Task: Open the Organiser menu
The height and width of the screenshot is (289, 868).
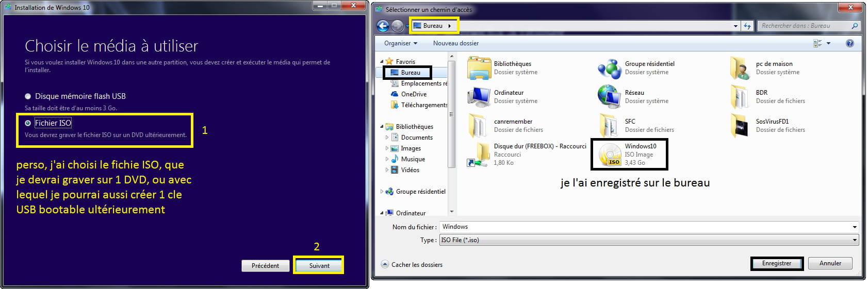Action: (x=401, y=43)
